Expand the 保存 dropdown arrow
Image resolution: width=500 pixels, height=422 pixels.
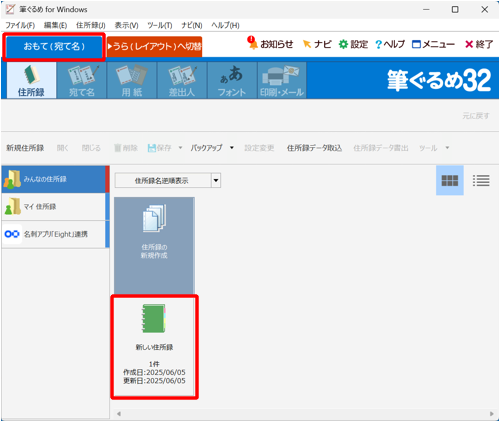180,148
